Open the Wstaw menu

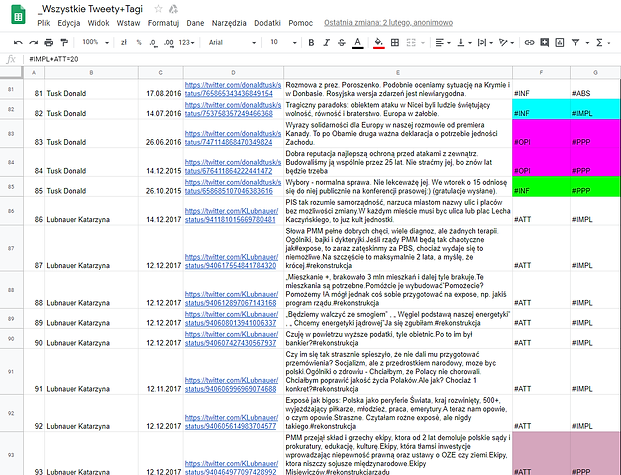coord(128,23)
